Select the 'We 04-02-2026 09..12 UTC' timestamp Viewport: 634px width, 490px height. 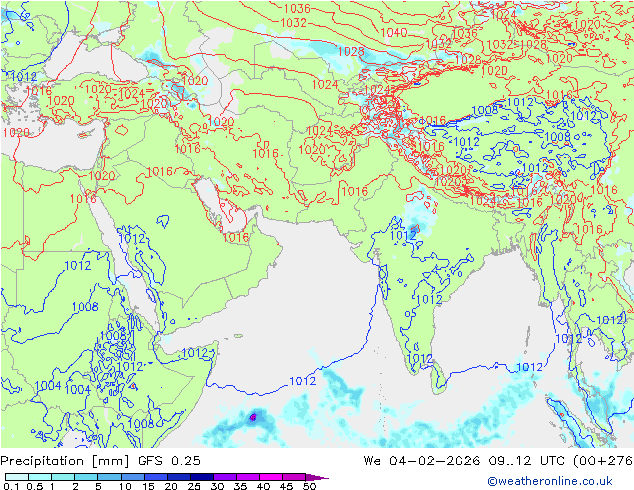coord(466,461)
